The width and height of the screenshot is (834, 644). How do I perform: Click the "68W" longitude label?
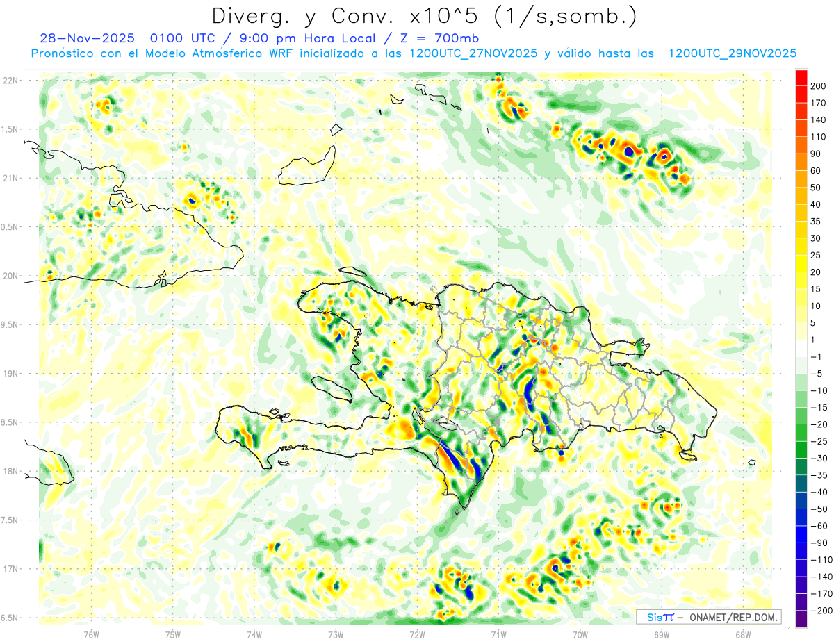click(x=743, y=634)
